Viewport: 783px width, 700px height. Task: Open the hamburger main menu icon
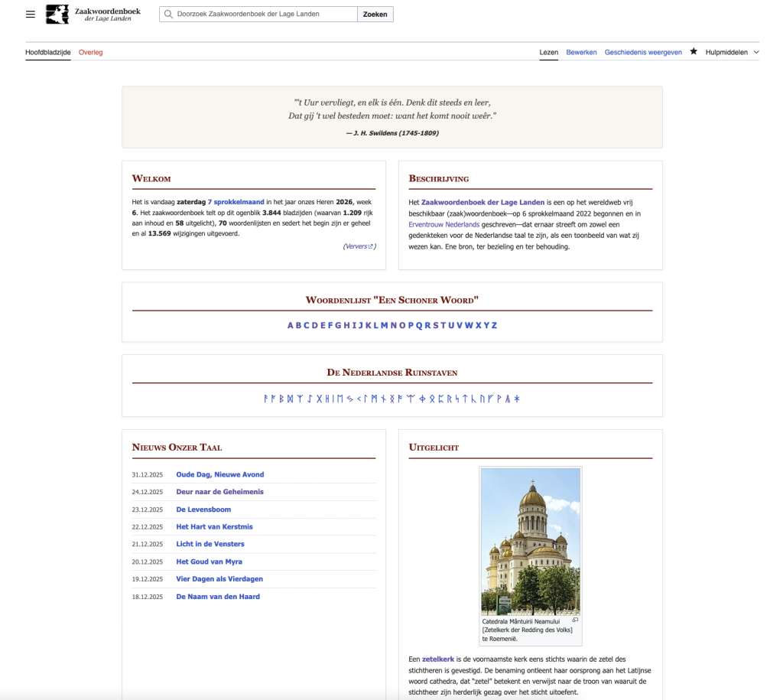[x=31, y=15]
